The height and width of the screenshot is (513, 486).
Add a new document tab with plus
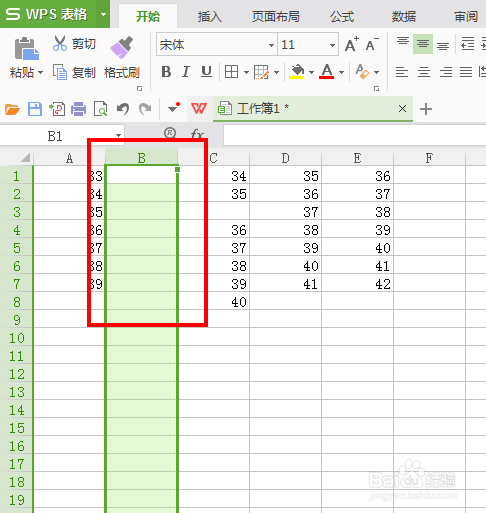(426, 109)
